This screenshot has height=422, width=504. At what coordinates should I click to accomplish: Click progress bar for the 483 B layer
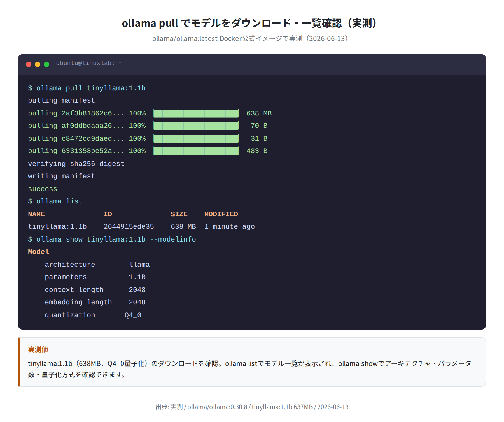196,151
